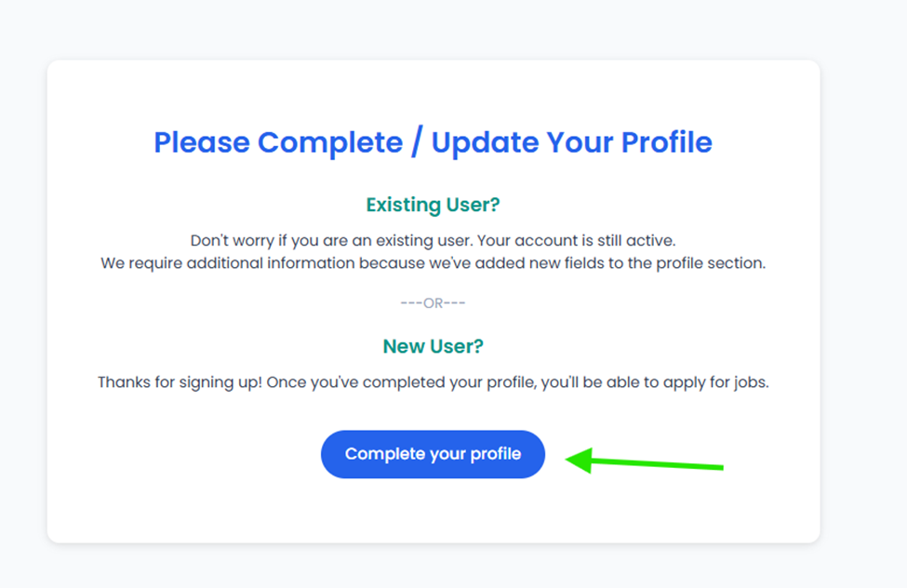Click the green arrow's pointed head
This screenshot has width=907, height=588.
coord(580,461)
